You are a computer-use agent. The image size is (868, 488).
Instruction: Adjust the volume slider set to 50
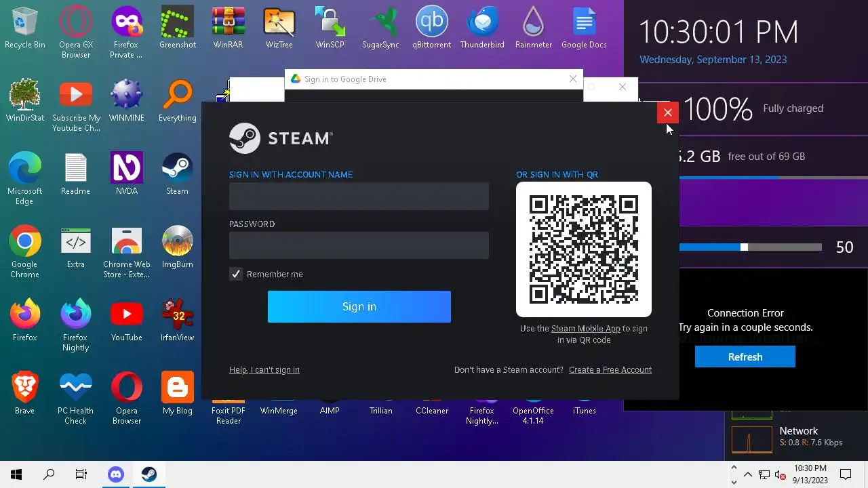coord(744,247)
